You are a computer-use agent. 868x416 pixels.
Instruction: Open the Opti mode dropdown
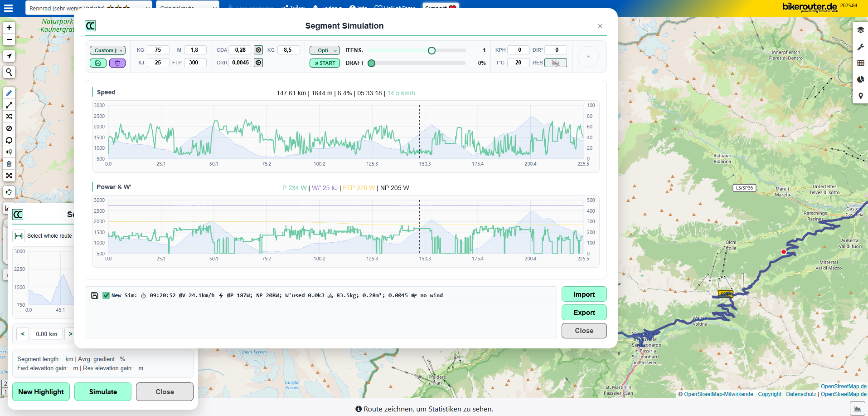click(325, 50)
